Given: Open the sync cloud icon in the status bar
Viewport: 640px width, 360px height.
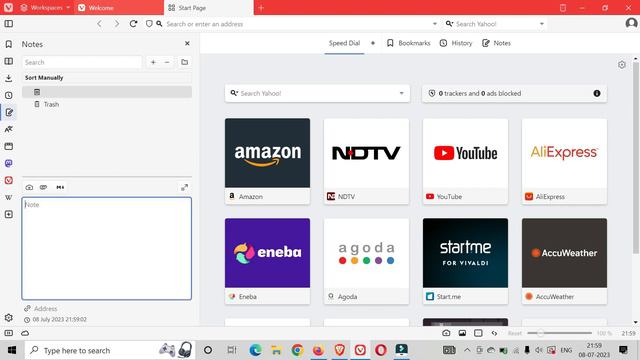Looking at the screenshot, I should pos(25,333).
